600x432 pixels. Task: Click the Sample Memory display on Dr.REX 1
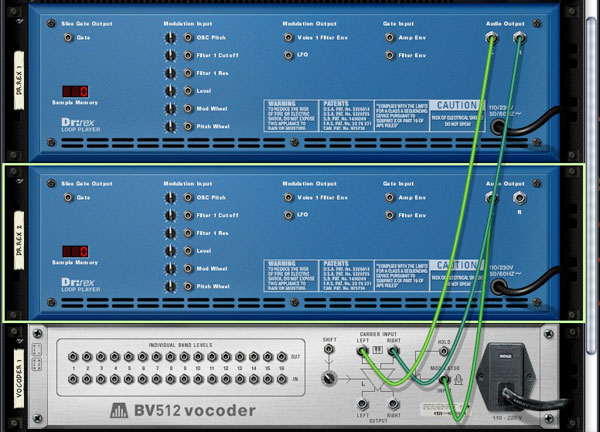75,91
